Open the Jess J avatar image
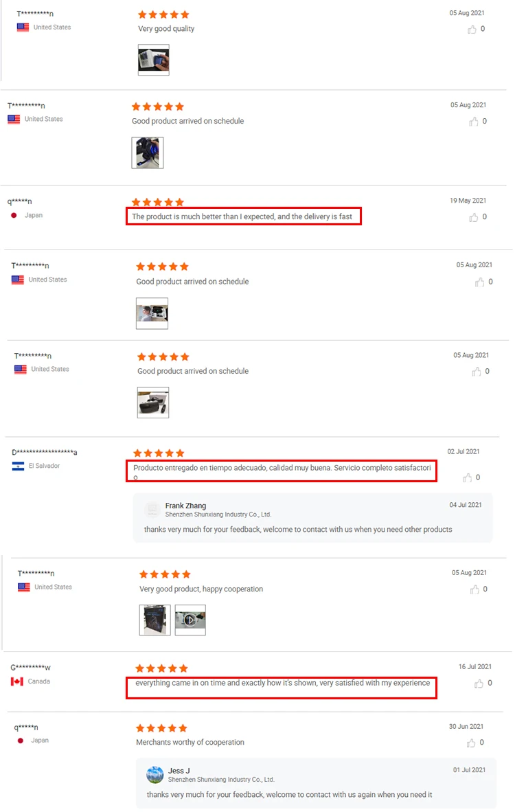Viewport: 515px width, 812px height. [x=155, y=775]
